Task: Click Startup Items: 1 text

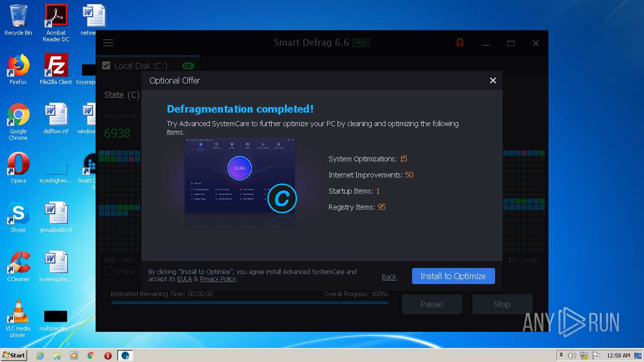Action: (354, 191)
